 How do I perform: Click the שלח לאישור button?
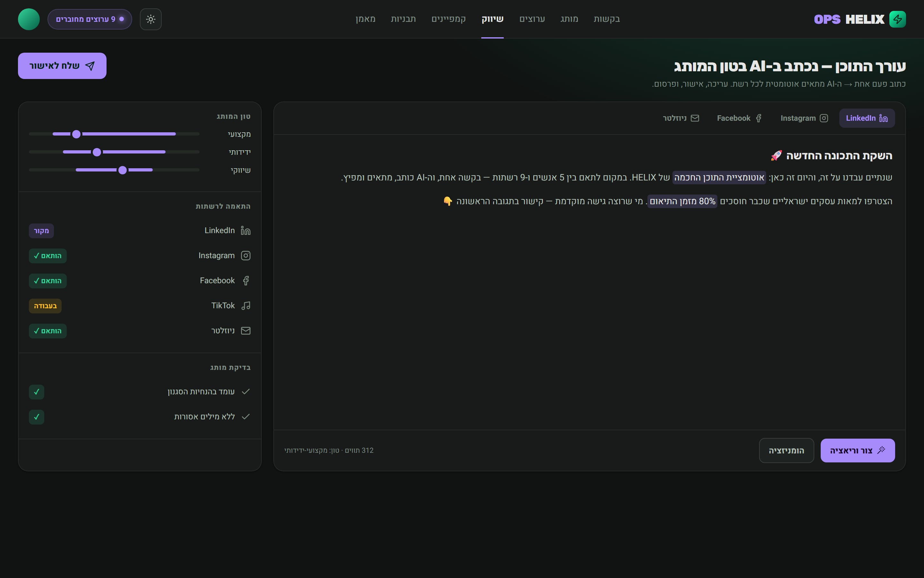point(62,66)
